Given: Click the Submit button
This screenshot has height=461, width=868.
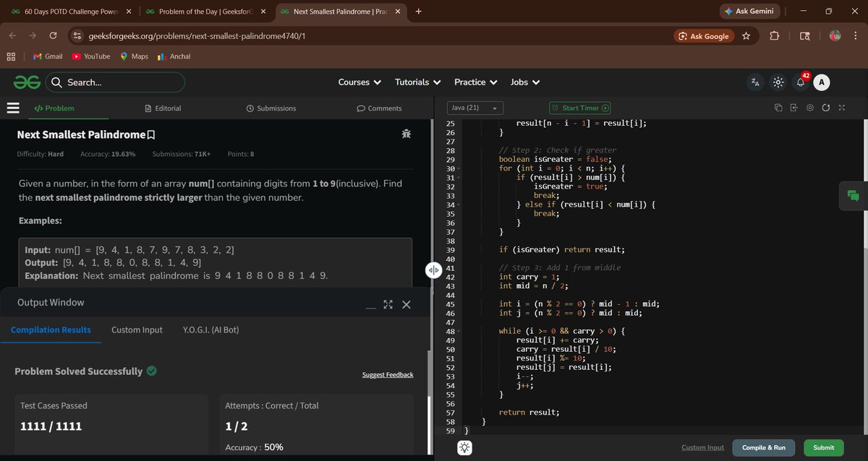Looking at the screenshot, I should coord(823,447).
